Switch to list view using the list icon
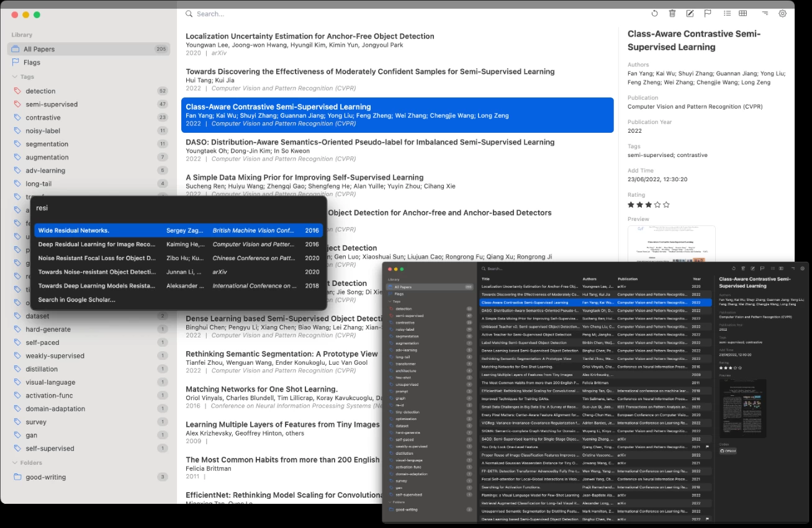This screenshot has width=812, height=528. 727,14
